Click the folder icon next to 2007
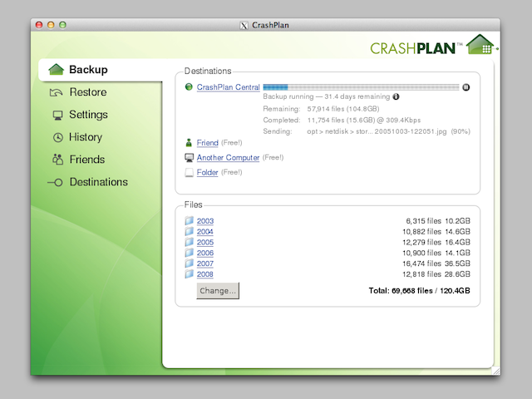This screenshot has width=532, height=399. (x=189, y=264)
